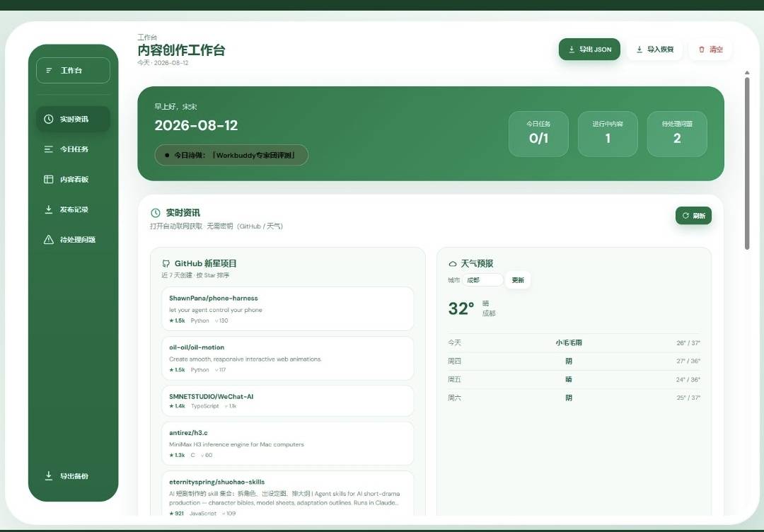Click the vertical scrollbar thumb on right
Viewport: 764px width, 532px height.
[x=747, y=163]
